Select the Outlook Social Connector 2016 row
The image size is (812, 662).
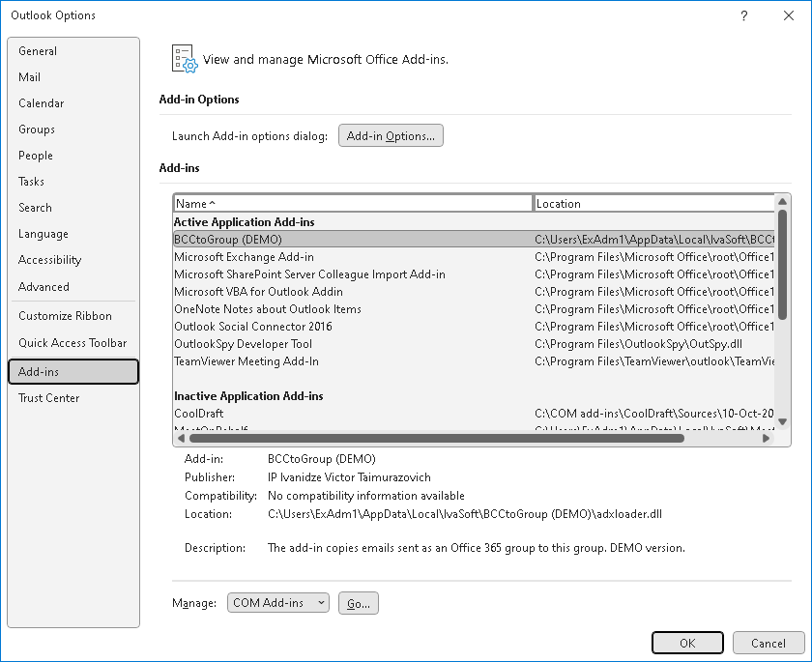[x=474, y=327]
